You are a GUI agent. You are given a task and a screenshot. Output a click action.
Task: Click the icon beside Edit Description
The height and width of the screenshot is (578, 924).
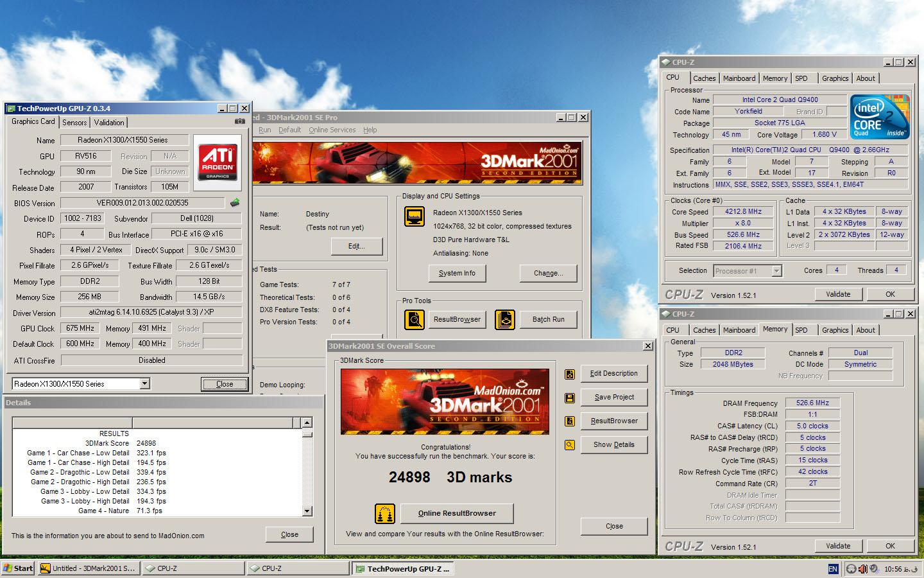click(569, 374)
